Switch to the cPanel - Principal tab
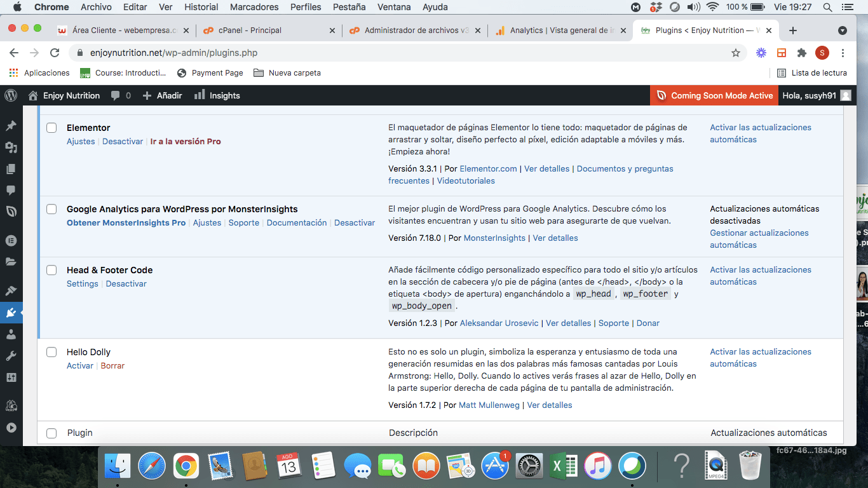 269,30
